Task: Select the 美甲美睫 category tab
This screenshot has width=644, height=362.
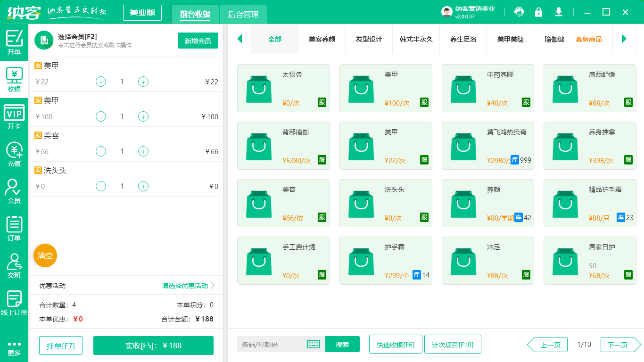Action: (510, 40)
